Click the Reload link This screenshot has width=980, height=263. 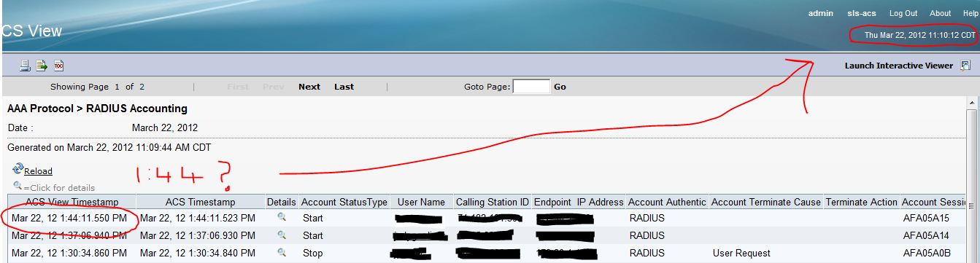[x=38, y=171]
